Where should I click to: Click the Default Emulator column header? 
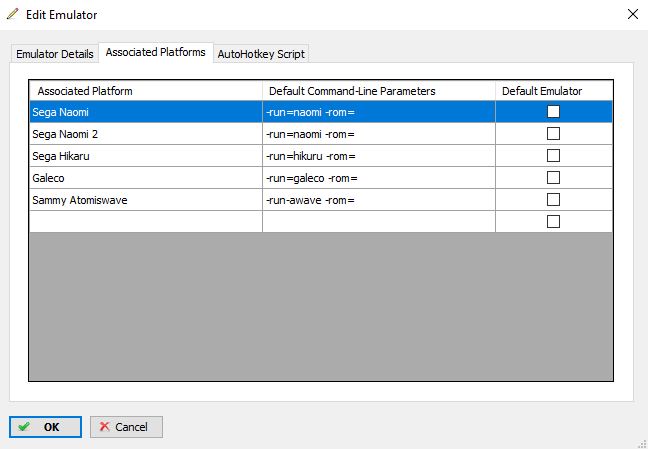(554, 91)
